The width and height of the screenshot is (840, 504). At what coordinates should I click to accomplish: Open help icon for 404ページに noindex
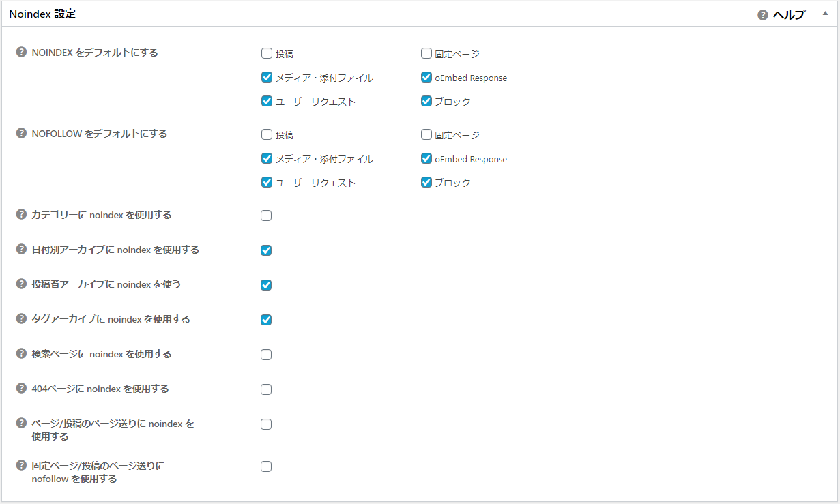tap(21, 389)
